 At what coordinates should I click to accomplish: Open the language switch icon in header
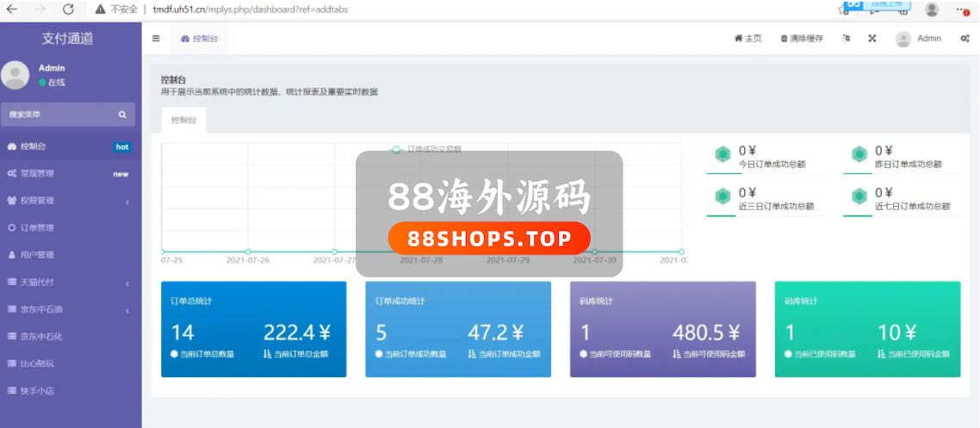point(847,39)
